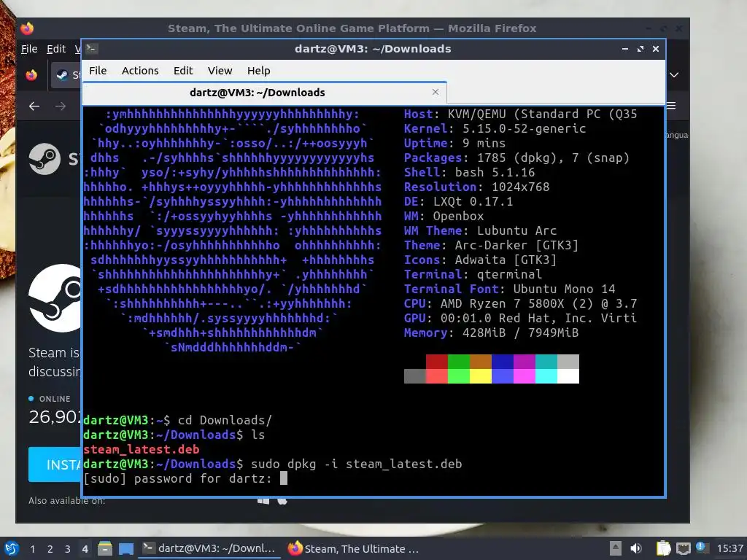Click the dark red color block in neofetch
747x560 pixels.
point(436,362)
